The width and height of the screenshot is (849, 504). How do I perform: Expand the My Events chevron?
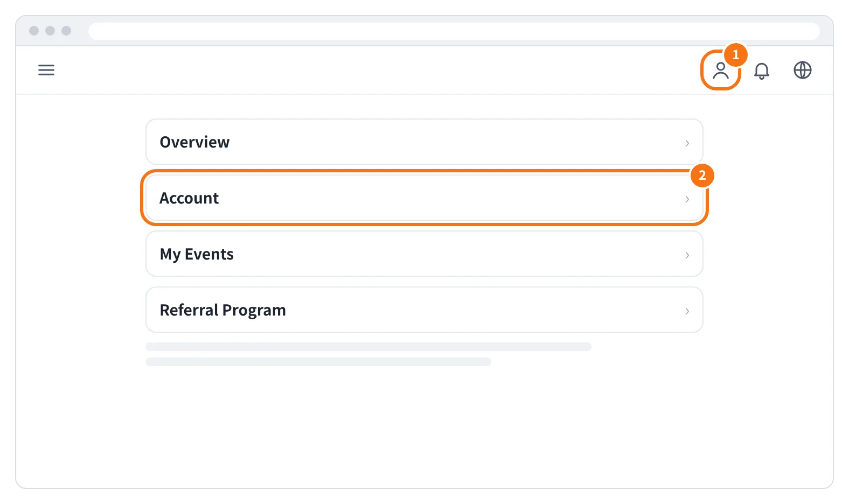click(687, 255)
